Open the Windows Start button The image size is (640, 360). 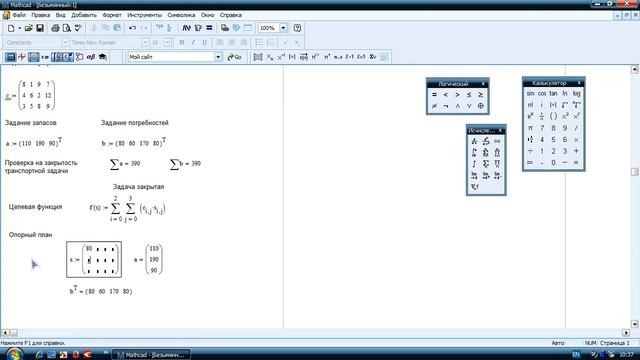coord(14,354)
